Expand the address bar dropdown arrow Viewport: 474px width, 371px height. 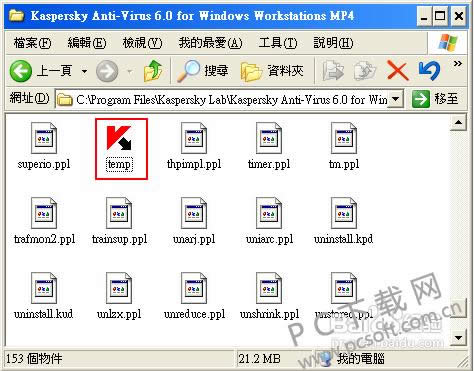[x=396, y=99]
